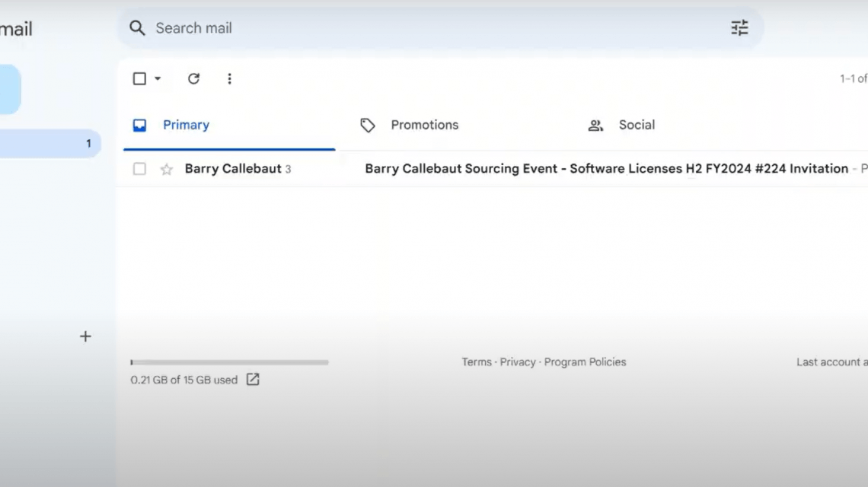Open the Privacy link

[518, 362]
